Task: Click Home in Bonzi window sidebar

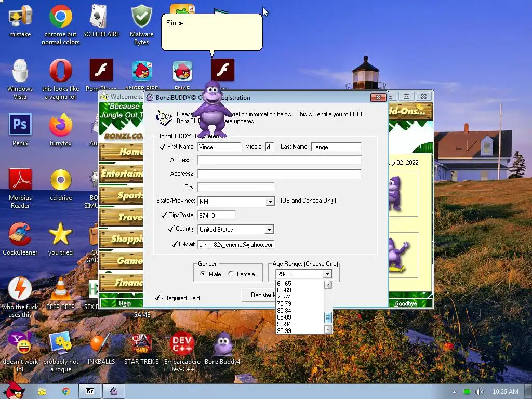Action: coord(121,152)
